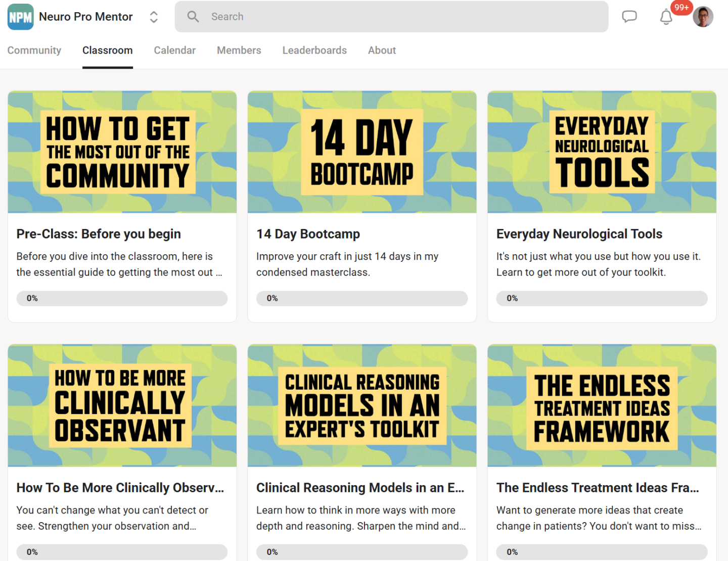Open the user profile avatar

[703, 17]
